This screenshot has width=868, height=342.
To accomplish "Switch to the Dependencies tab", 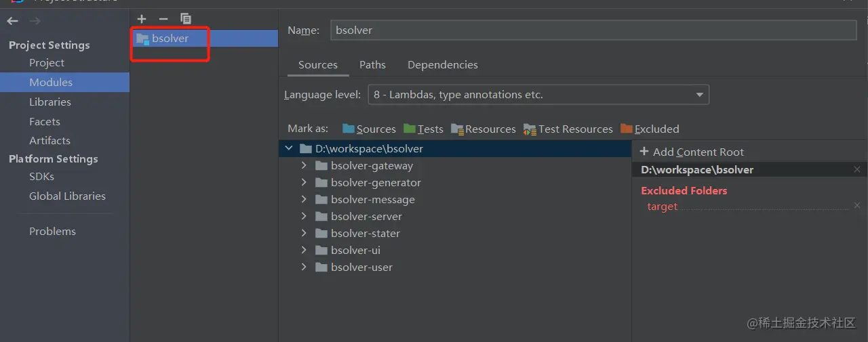I will (442, 65).
